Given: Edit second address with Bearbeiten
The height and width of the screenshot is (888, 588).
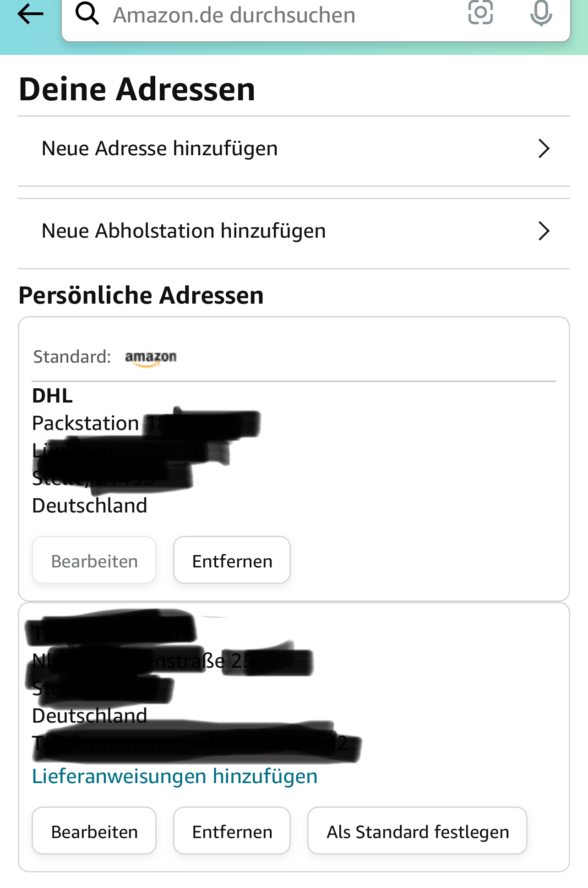Looking at the screenshot, I should 94,831.
